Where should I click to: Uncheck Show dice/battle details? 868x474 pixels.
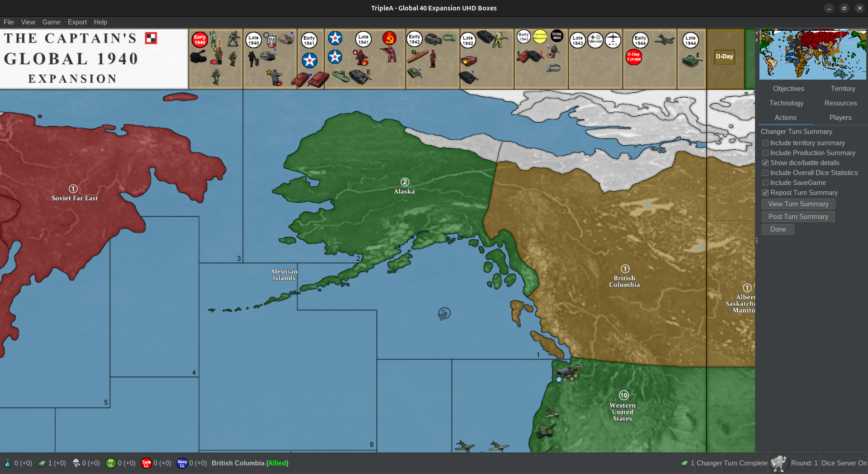pyautogui.click(x=765, y=163)
